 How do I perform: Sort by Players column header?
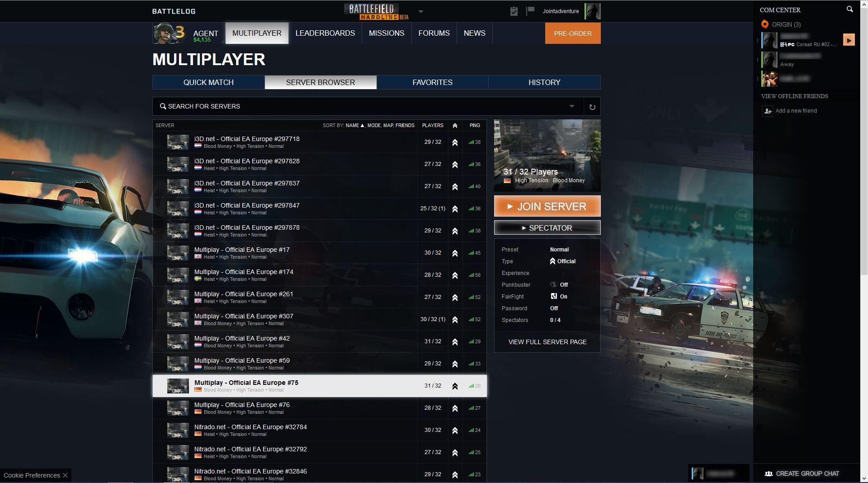tap(433, 126)
